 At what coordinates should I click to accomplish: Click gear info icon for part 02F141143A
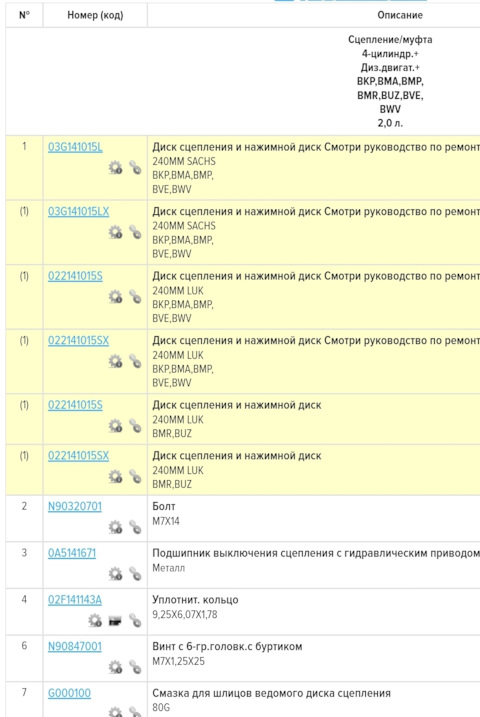[95, 621]
